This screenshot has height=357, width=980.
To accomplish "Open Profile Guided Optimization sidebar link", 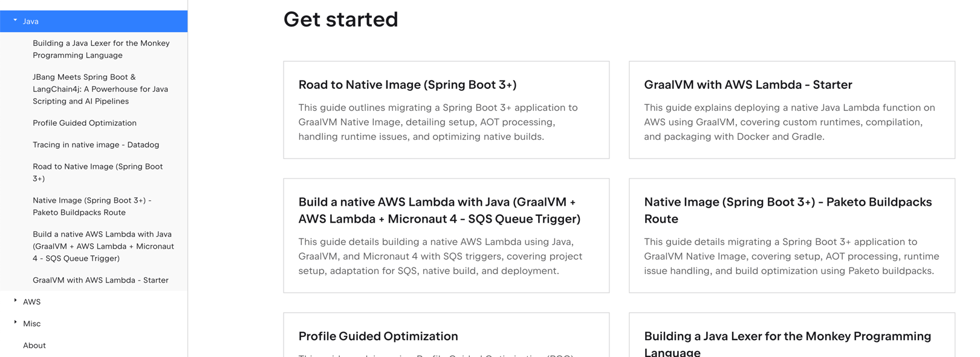I will tap(85, 123).
